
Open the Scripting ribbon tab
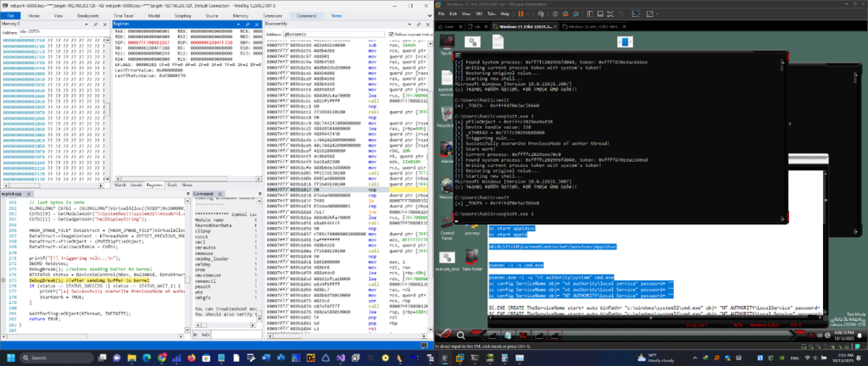click(183, 16)
